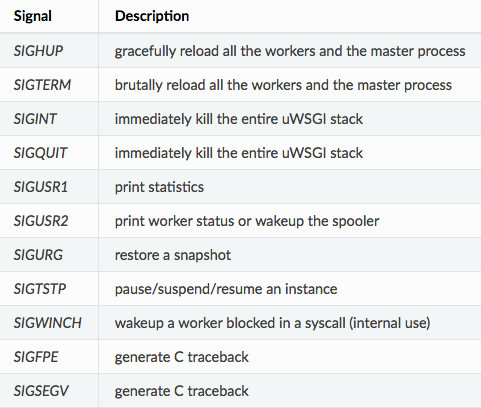Click the Description column header
The image size is (481, 408).
coord(152,16)
